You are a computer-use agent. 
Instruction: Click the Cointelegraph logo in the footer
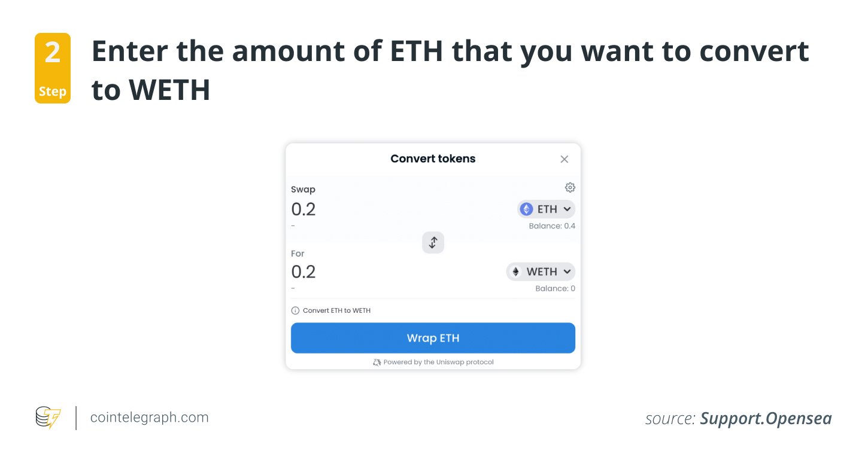coord(47,418)
